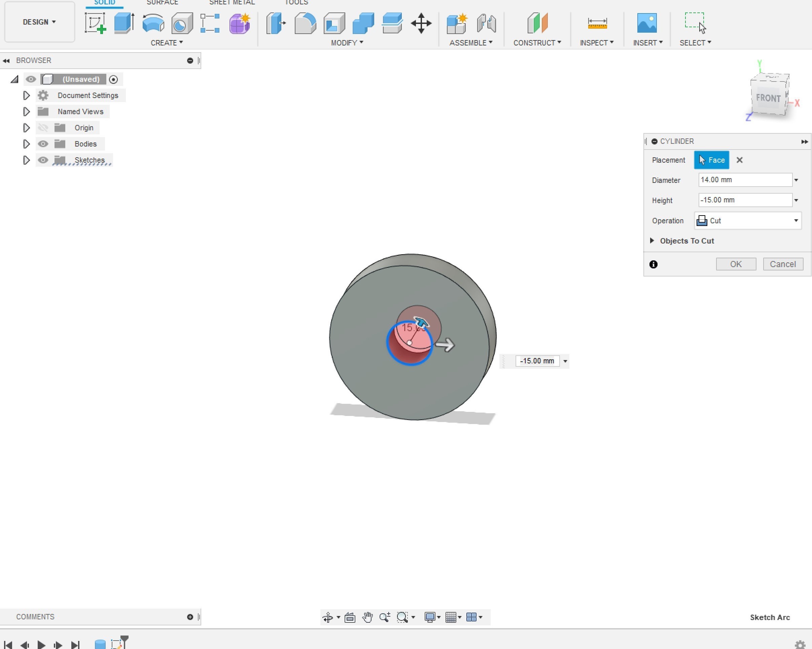Toggle Sketches folder visibility eye
This screenshot has width=812, height=649.
pos(43,160)
